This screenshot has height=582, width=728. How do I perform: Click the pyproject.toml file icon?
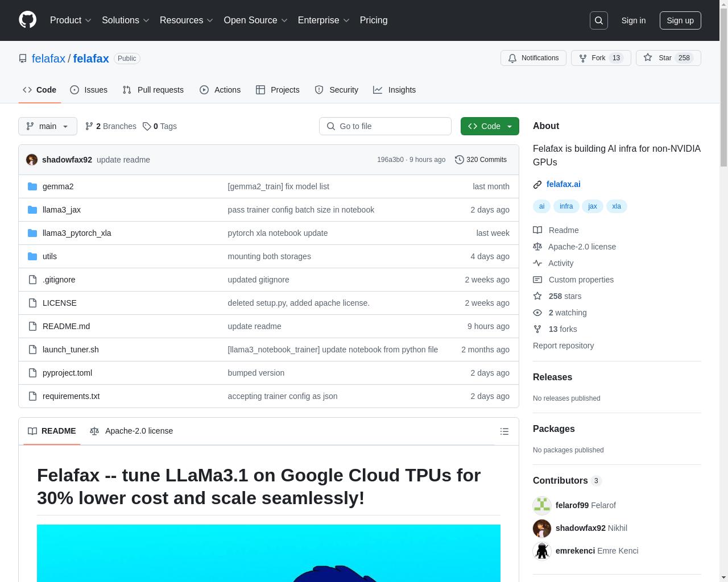[x=32, y=373]
